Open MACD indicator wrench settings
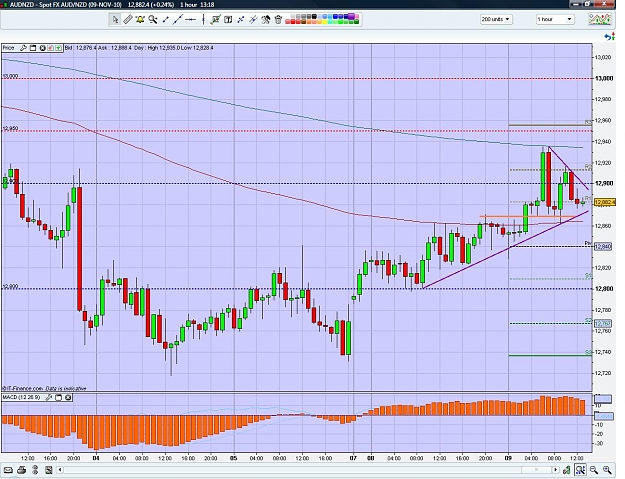625x479 pixels. 49,397
